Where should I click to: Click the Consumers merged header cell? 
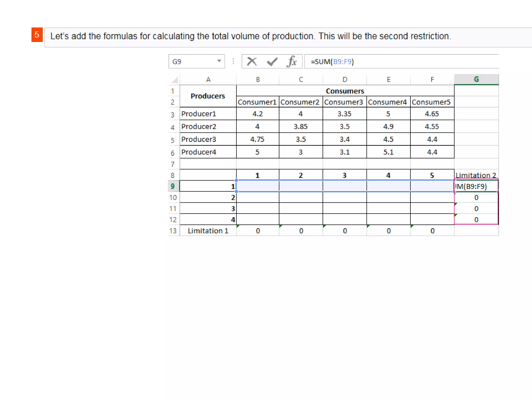[x=345, y=91]
